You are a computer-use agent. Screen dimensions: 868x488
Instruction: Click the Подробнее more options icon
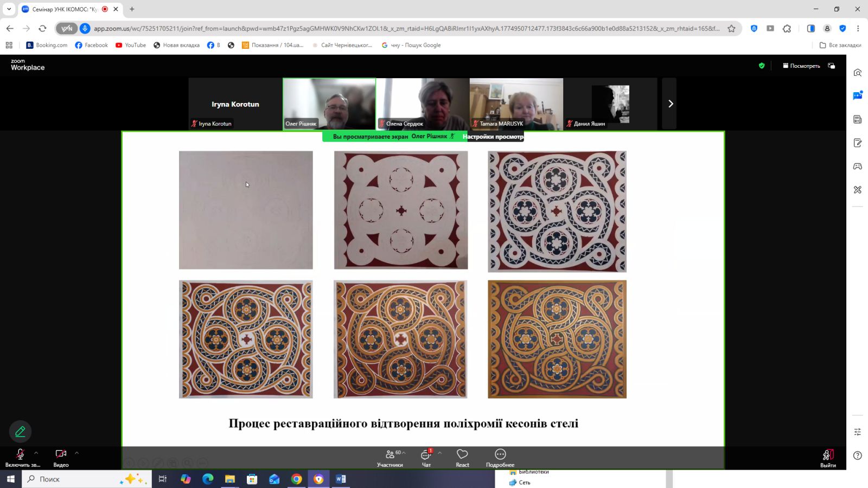[x=500, y=458]
